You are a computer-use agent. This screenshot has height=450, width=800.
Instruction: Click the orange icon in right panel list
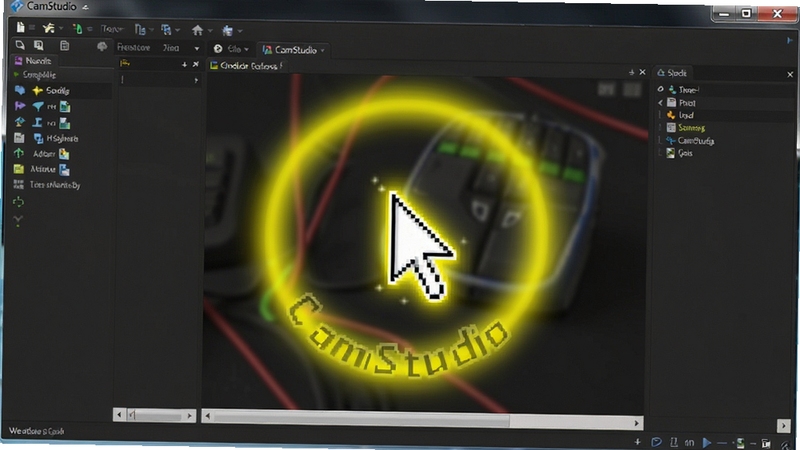coord(671,115)
